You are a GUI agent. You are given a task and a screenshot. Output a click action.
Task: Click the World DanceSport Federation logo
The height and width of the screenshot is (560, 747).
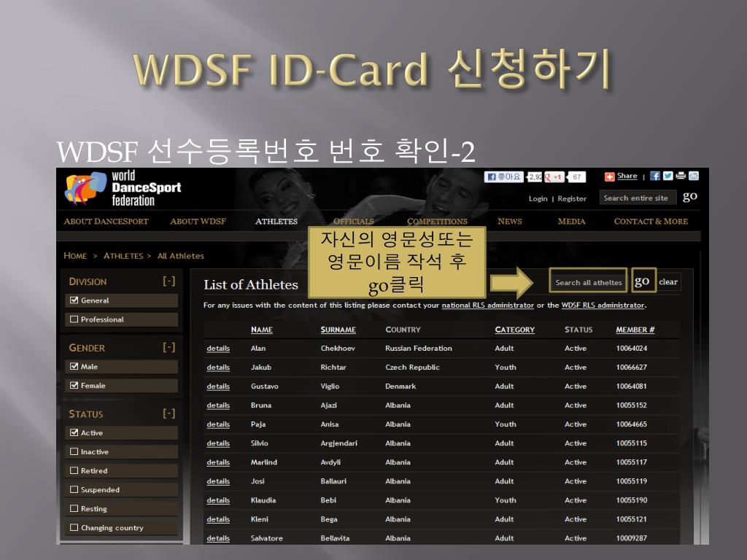(x=123, y=189)
